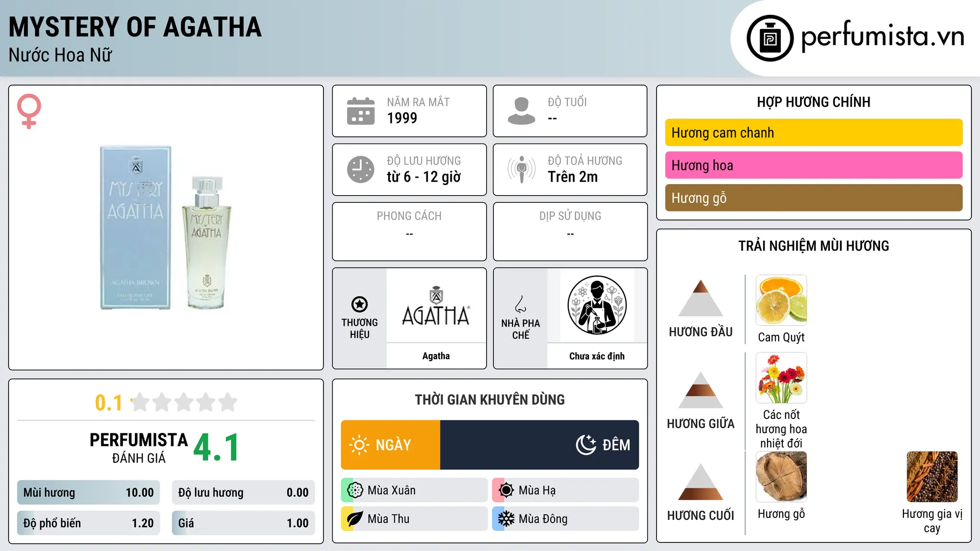The image size is (980, 551).
Task: Click the green 4.1 Perfumista score
Action: tap(217, 448)
